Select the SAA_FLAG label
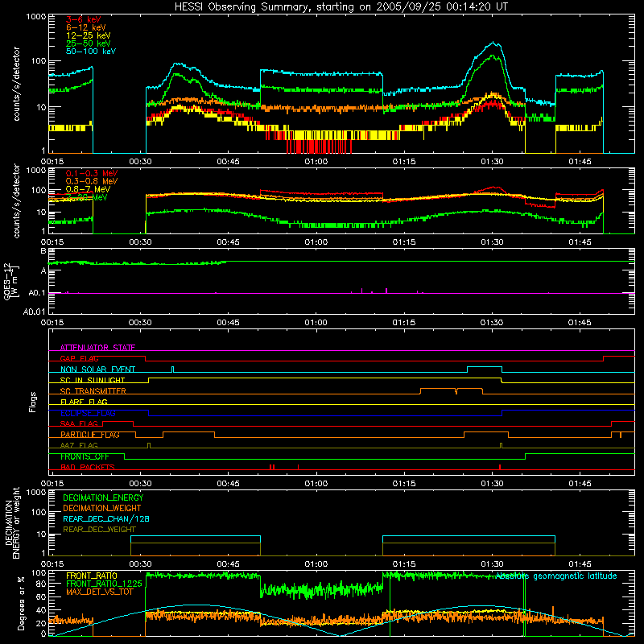Viewport: 644px width, 644px height. (x=79, y=424)
